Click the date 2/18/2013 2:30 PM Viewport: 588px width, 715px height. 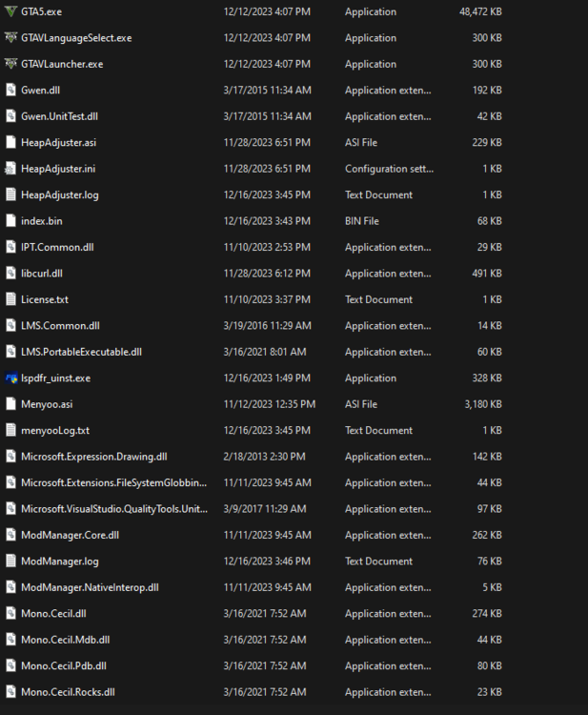click(x=264, y=457)
